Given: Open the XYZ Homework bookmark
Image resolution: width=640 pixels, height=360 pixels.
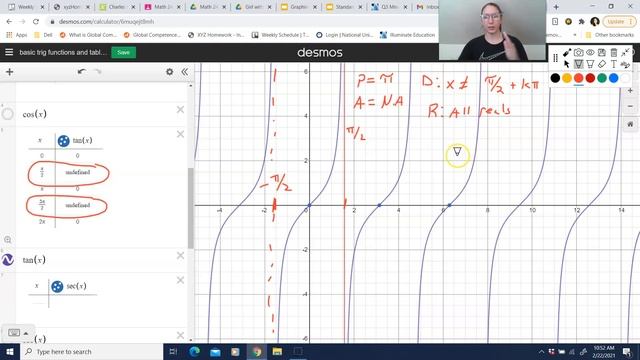Looking at the screenshot, I should tap(216, 35).
